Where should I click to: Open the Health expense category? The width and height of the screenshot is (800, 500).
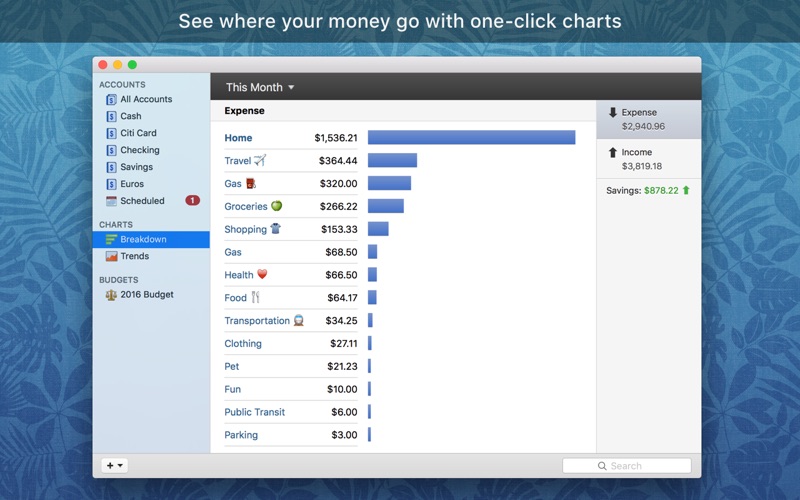tap(239, 275)
